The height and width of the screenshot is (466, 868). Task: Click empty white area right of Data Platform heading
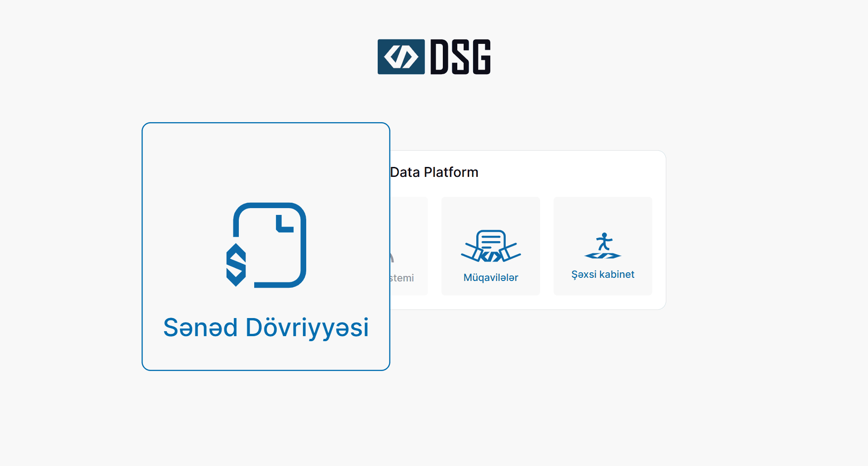point(570,172)
